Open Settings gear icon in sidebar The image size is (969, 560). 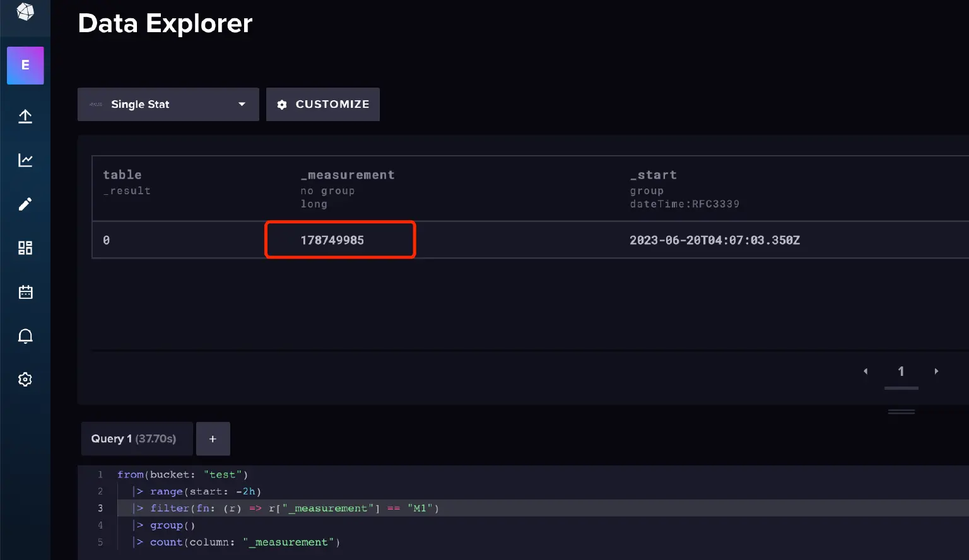[25, 380]
